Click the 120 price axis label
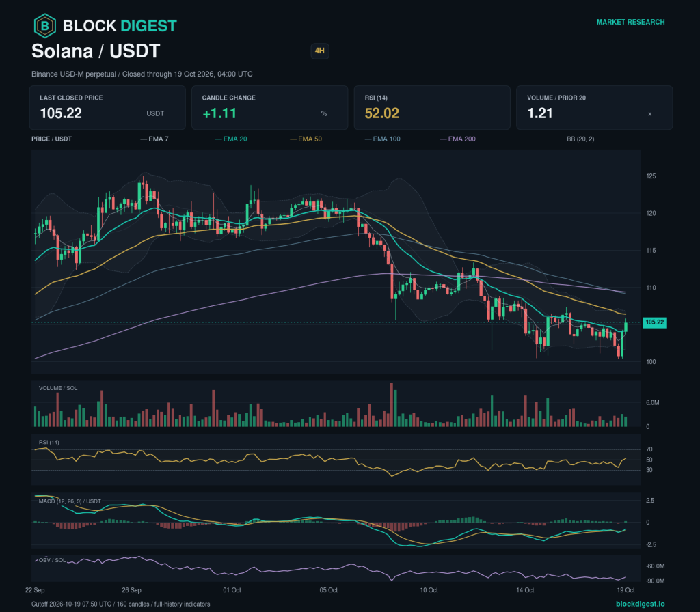The height and width of the screenshot is (612, 700). [x=651, y=213]
